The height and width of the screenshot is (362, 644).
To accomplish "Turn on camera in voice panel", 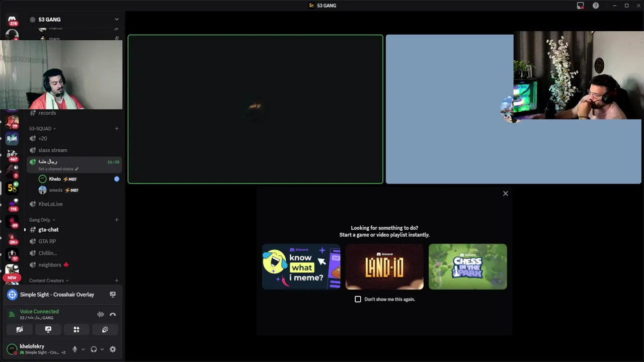I will 20,329.
